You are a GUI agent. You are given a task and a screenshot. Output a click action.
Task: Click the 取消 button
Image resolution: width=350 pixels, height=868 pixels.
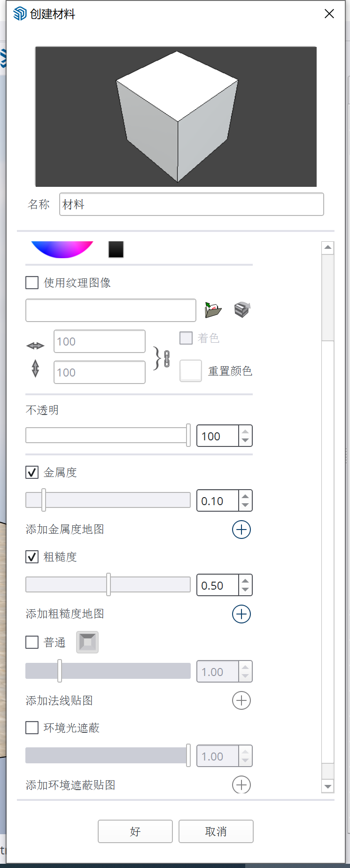point(216,831)
